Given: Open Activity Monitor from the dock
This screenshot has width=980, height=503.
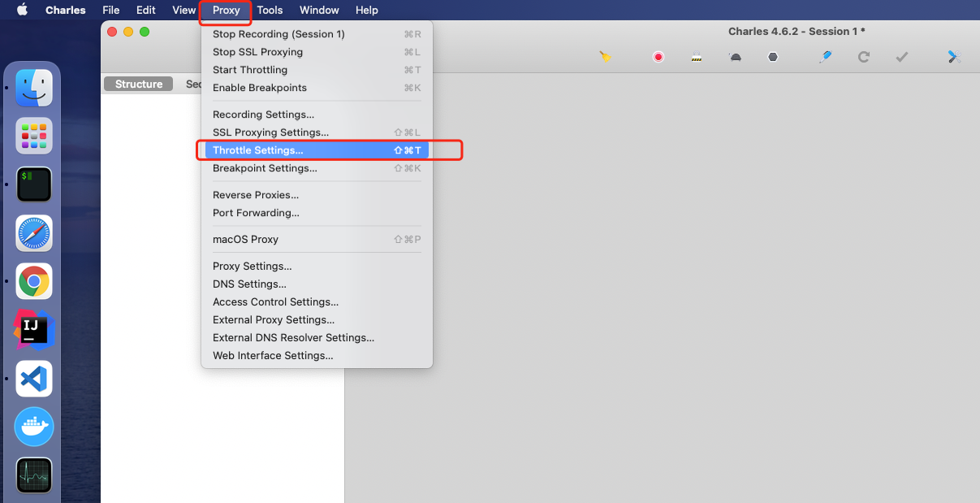Looking at the screenshot, I should coord(34,475).
